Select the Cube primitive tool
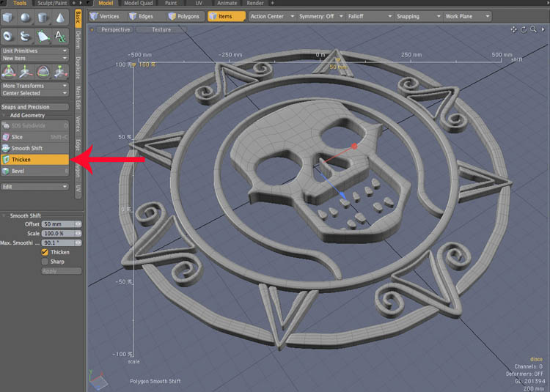 coord(8,17)
